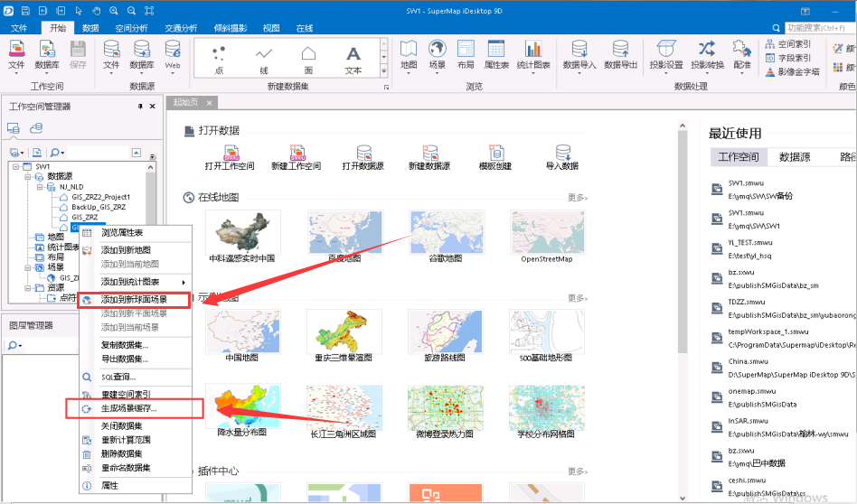Create new 文本 text dataset

[x=353, y=60]
